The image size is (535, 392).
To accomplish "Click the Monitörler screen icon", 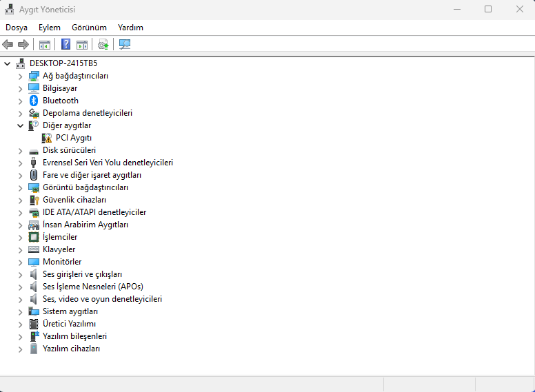I will point(34,262).
